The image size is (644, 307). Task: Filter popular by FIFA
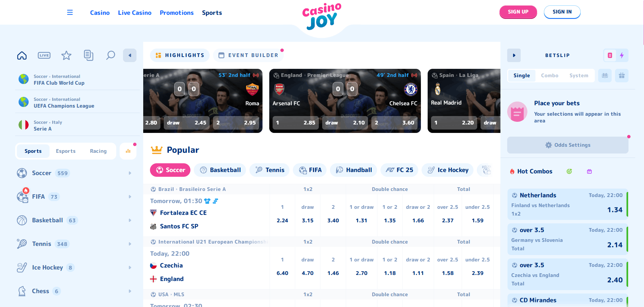[x=310, y=170]
